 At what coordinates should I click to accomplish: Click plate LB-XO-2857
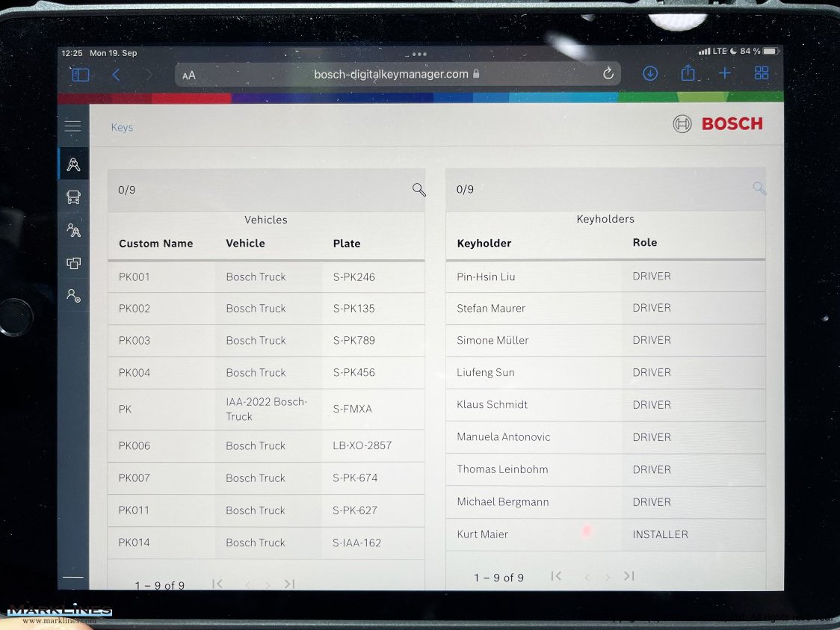point(362,445)
